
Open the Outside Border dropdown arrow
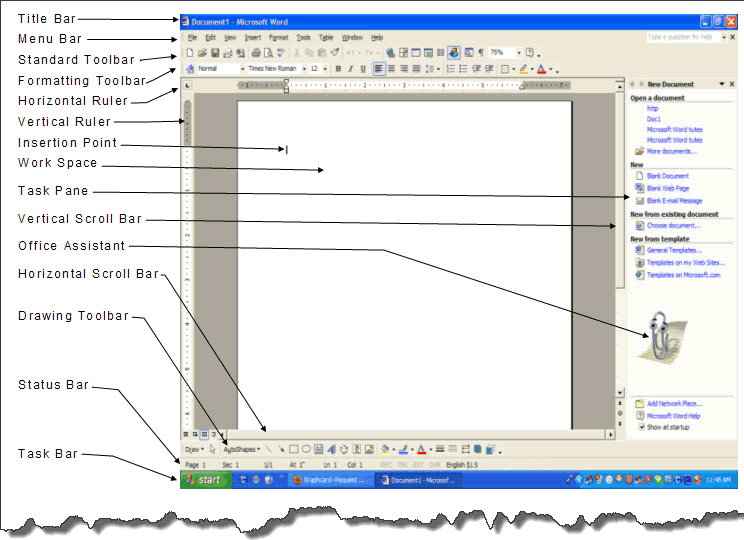pyautogui.click(x=513, y=69)
